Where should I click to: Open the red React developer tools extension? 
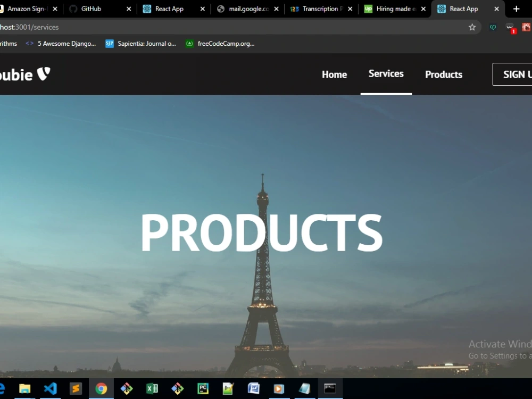coord(526,27)
